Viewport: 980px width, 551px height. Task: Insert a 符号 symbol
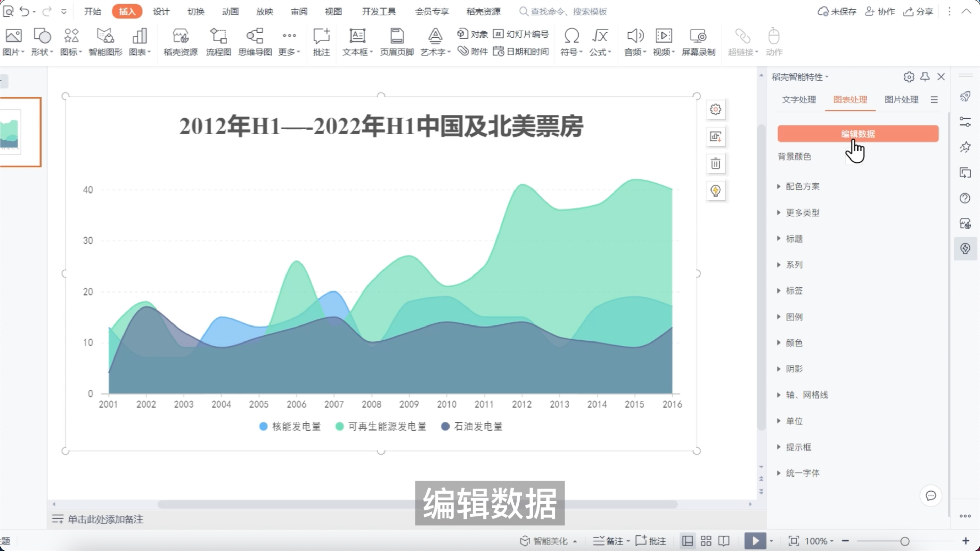click(571, 42)
